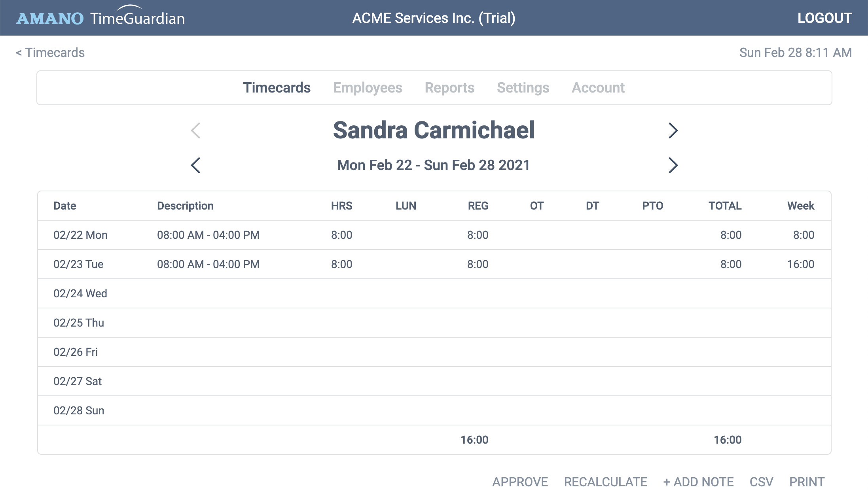Viewport: 868px width, 497px height.
Task: Select the 02/27 Sat row
Action: pyautogui.click(x=434, y=381)
